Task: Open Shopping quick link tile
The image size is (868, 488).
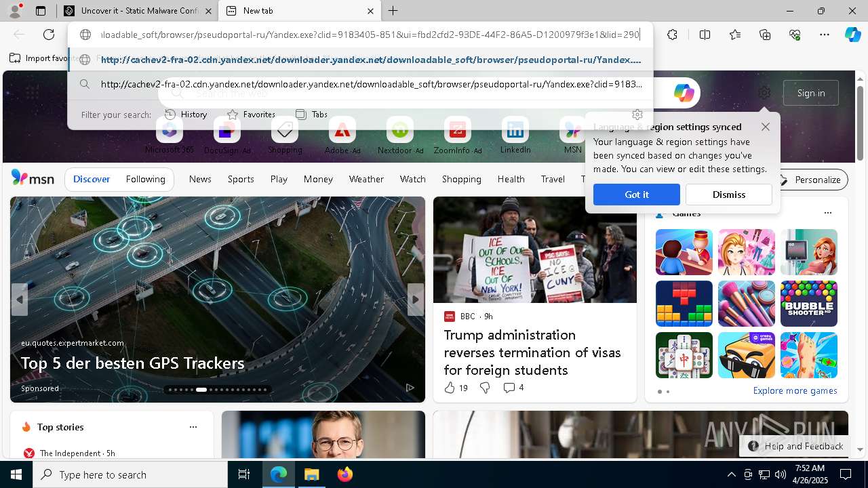Action: click(x=285, y=136)
